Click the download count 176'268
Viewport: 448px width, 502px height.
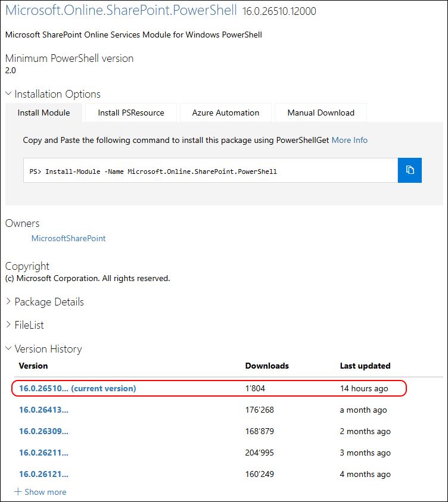259,410
